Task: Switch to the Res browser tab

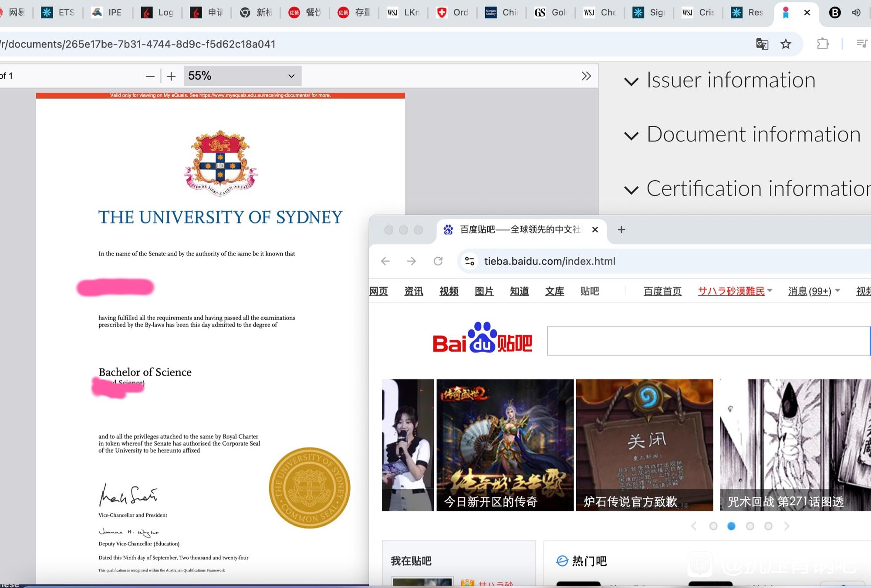Action: (748, 13)
